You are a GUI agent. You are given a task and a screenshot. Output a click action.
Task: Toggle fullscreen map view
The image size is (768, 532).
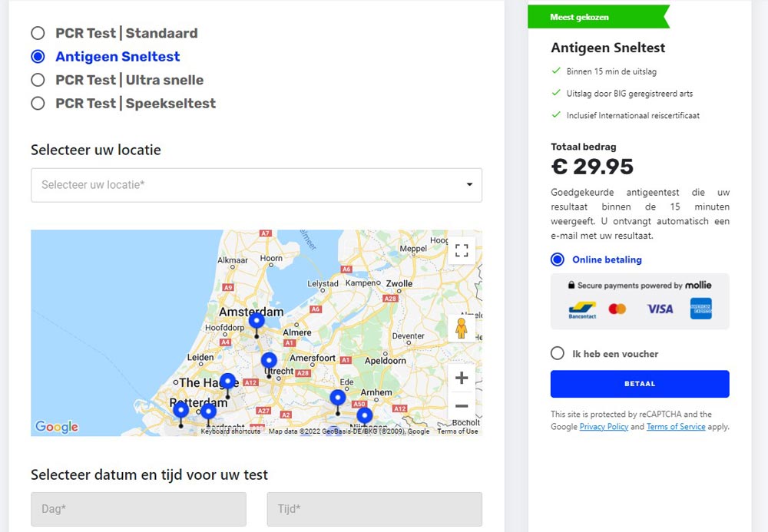click(462, 250)
